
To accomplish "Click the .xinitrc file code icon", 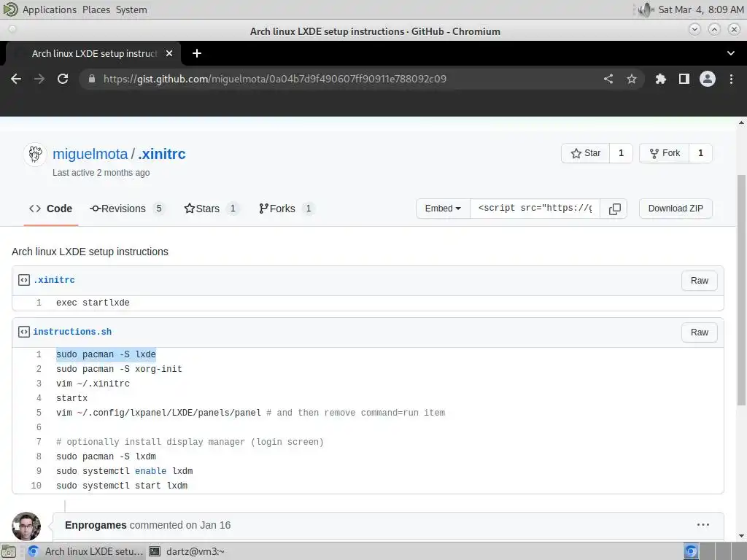I will 24,280.
